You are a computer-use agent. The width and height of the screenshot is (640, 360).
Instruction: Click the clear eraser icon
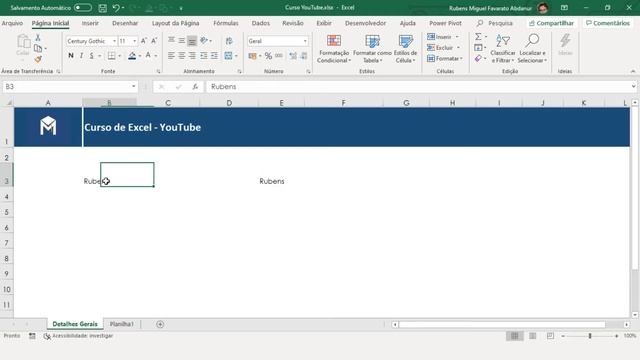tap(478, 59)
